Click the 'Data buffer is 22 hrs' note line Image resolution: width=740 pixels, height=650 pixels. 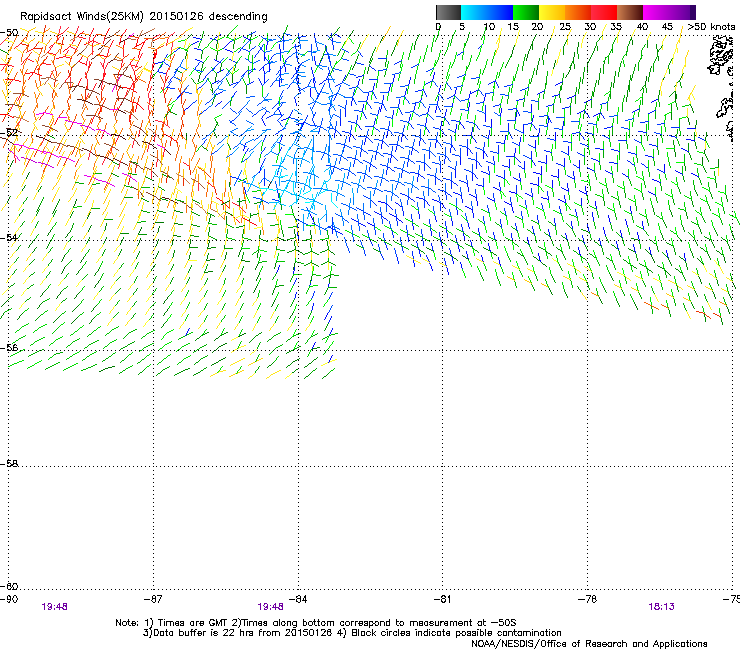pyautogui.click(x=352, y=633)
